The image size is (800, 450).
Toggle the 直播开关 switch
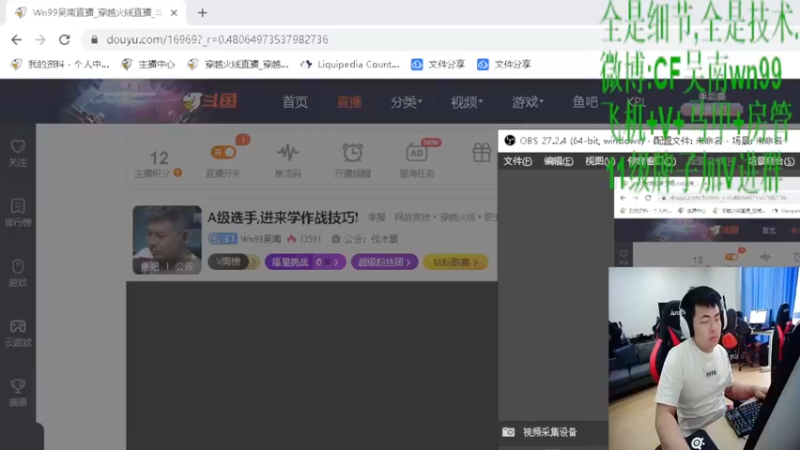pyautogui.click(x=223, y=152)
